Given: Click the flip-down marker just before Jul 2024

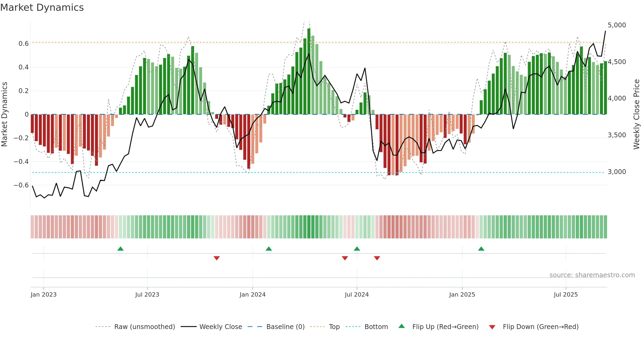Looking at the screenshot, I should (x=345, y=258).
